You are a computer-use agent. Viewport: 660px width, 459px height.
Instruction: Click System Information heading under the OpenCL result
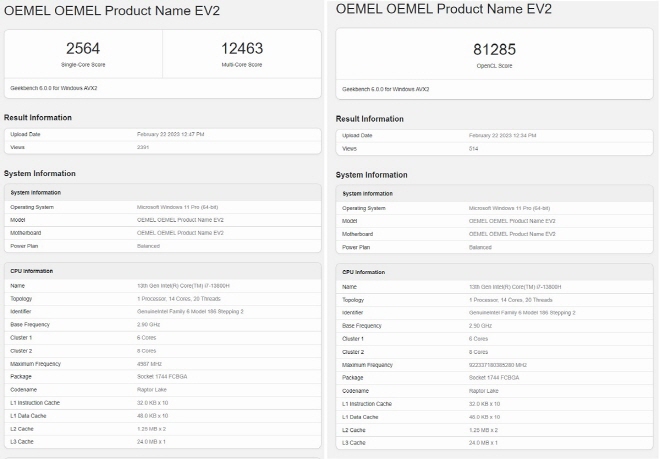pyautogui.click(x=372, y=174)
